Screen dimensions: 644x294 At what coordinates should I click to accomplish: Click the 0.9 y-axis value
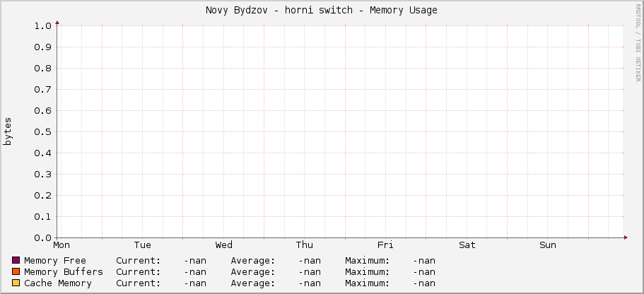coord(42,47)
